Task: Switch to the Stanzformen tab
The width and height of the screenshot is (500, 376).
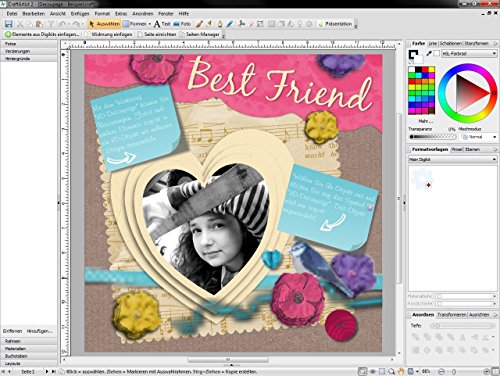Action: point(476,43)
